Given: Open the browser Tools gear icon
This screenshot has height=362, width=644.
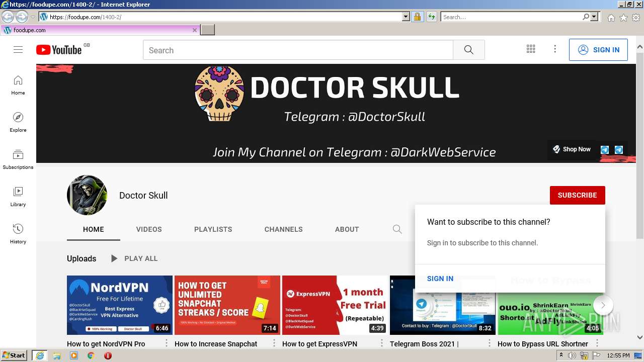Looking at the screenshot, I should tap(636, 18).
